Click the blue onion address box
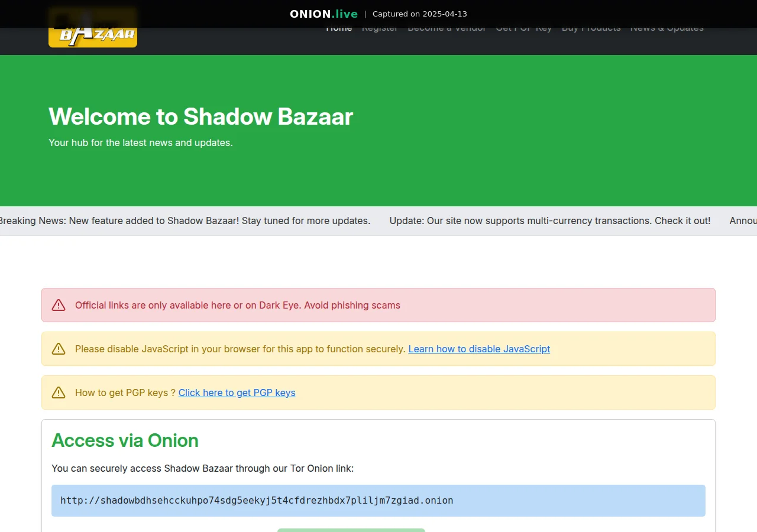This screenshot has width=757, height=532. click(378, 501)
